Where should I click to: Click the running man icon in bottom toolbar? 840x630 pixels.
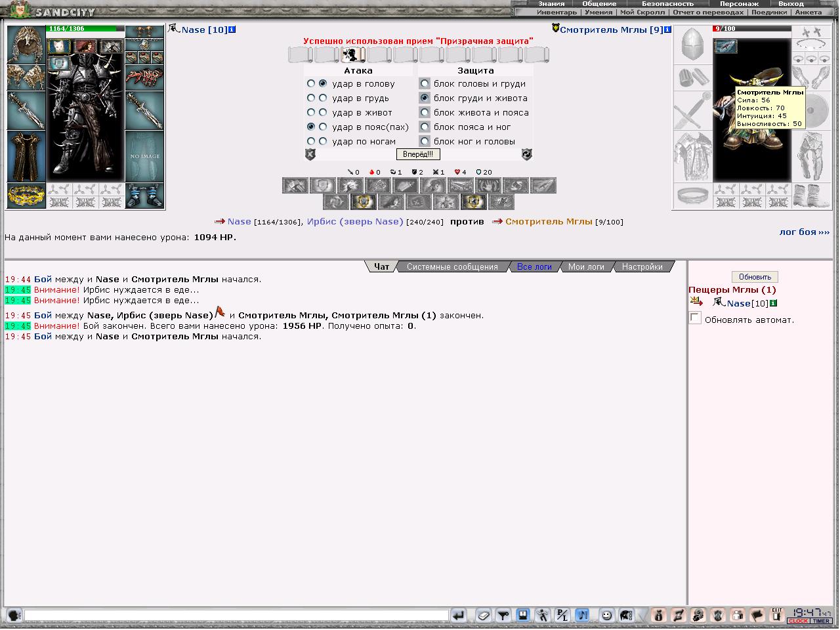click(x=543, y=615)
